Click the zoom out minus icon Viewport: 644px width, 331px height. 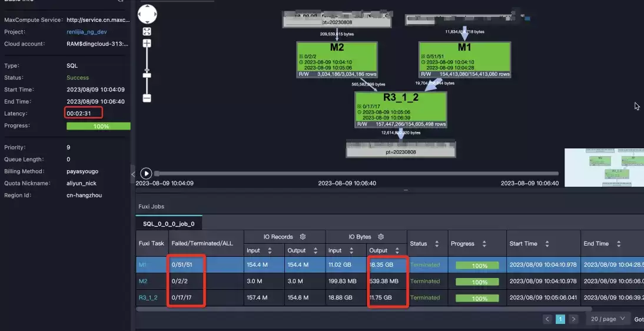click(147, 98)
